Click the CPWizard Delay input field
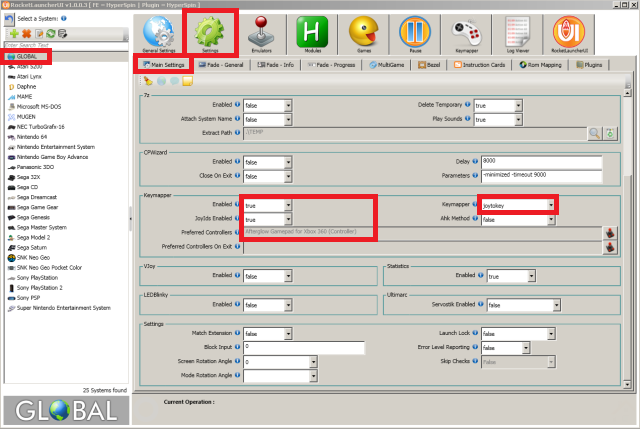This screenshot has width=640, height=429. click(541, 161)
